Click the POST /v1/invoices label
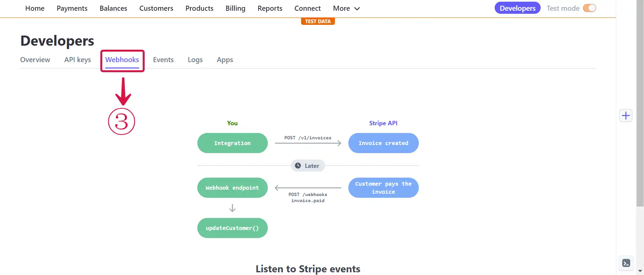Viewport: 644px width, 275px height. click(308, 138)
